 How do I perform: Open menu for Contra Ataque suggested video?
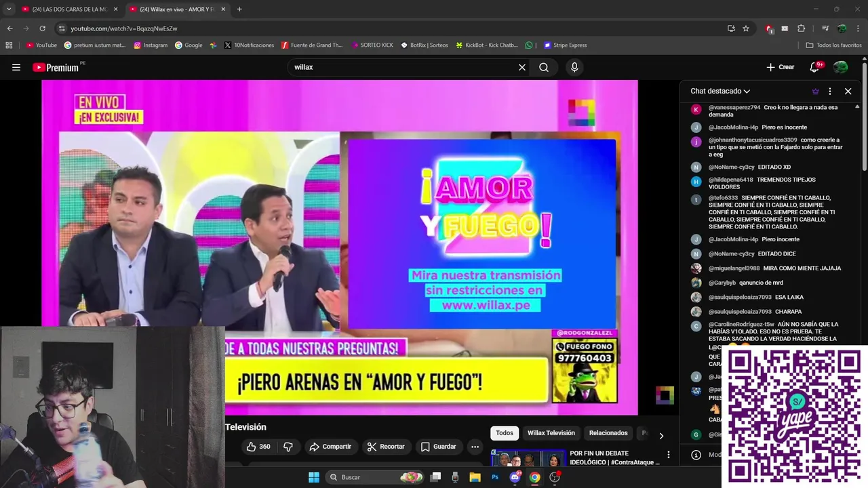[668, 455]
